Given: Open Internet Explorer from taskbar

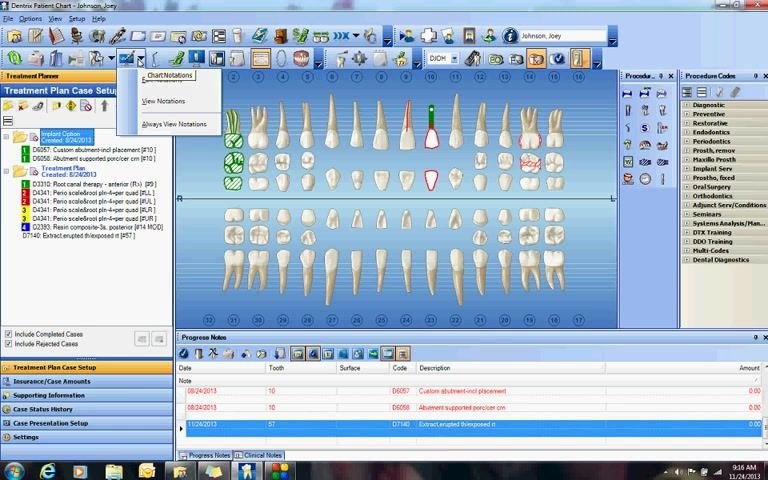Looking at the screenshot, I should (x=48, y=471).
